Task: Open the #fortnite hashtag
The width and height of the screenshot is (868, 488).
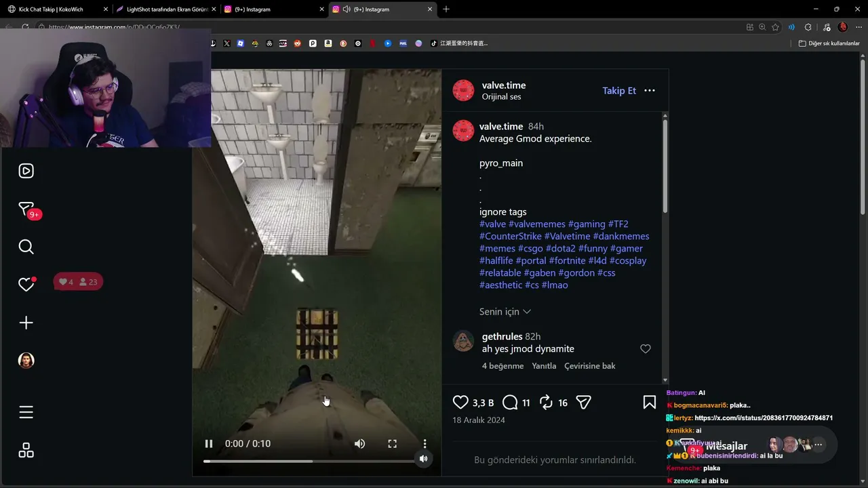Action: coord(568,260)
